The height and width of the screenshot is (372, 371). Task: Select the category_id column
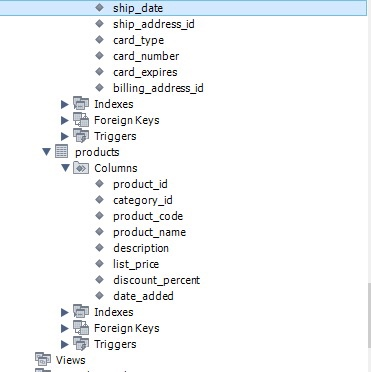[x=143, y=200]
